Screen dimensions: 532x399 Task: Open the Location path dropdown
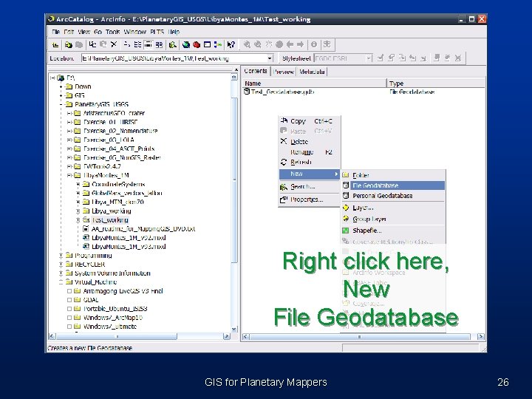click(270, 58)
